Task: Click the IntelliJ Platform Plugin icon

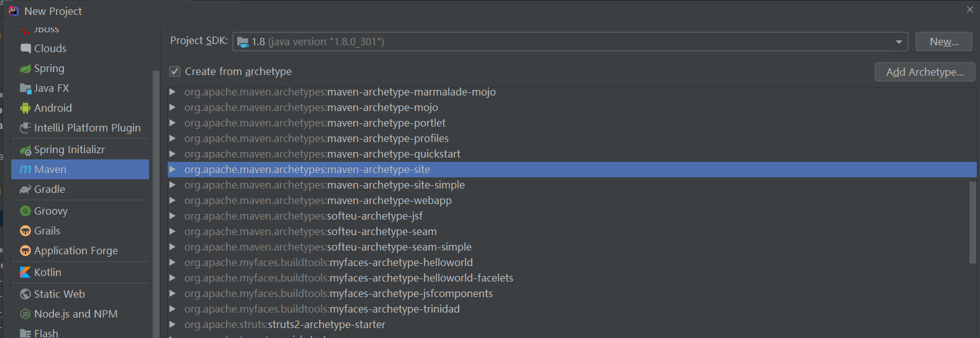Action: tap(25, 128)
